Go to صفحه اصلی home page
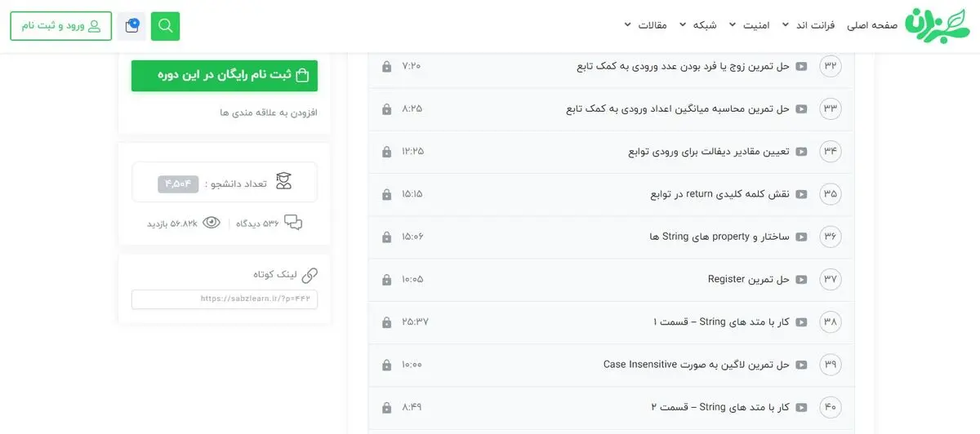This screenshot has height=434, width=980. coord(872,25)
